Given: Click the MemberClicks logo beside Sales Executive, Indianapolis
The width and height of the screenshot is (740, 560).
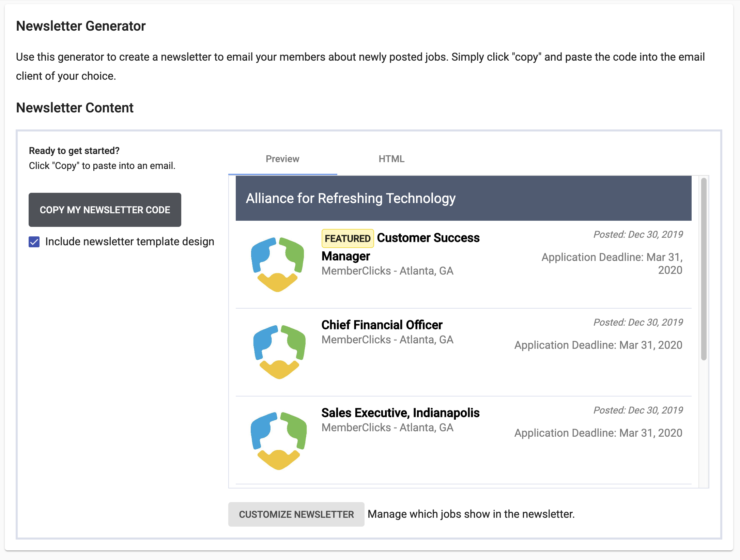Looking at the screenshot, I should 279,441.
